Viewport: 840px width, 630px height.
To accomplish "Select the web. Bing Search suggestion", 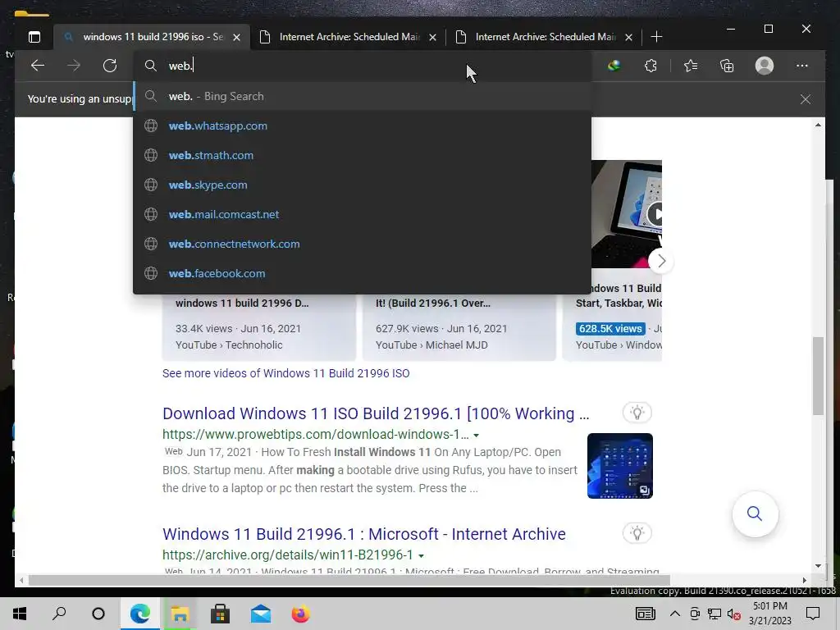I will [362, 97].
